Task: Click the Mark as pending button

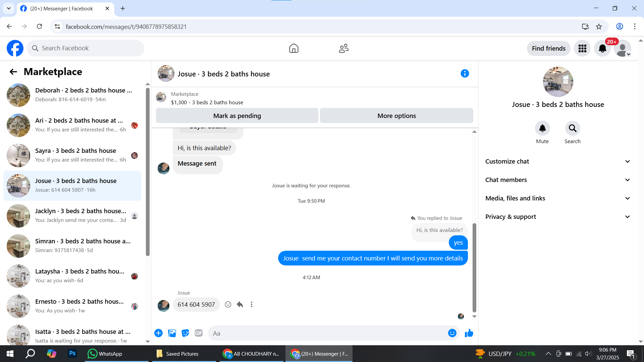Action: point(237,116)
